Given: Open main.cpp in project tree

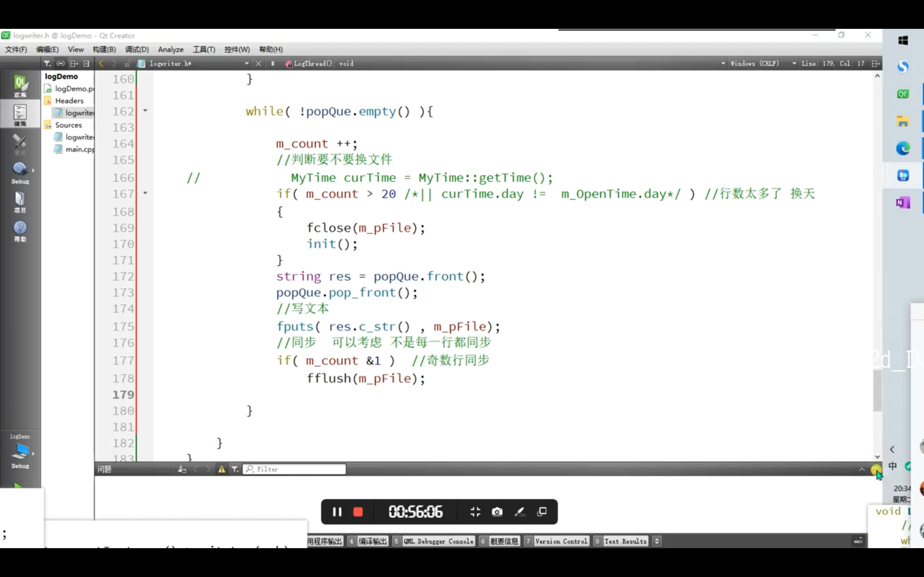Looking at the screenshot, I should 79,149.
